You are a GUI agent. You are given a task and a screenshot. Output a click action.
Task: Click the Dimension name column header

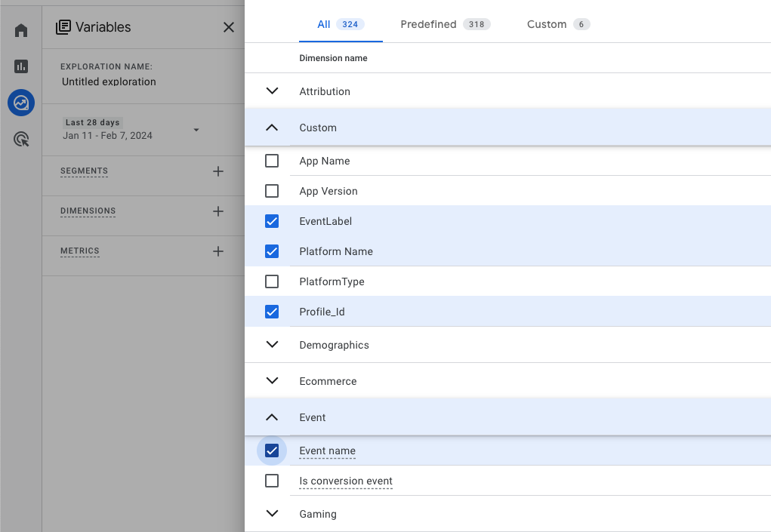click(333, 58)
